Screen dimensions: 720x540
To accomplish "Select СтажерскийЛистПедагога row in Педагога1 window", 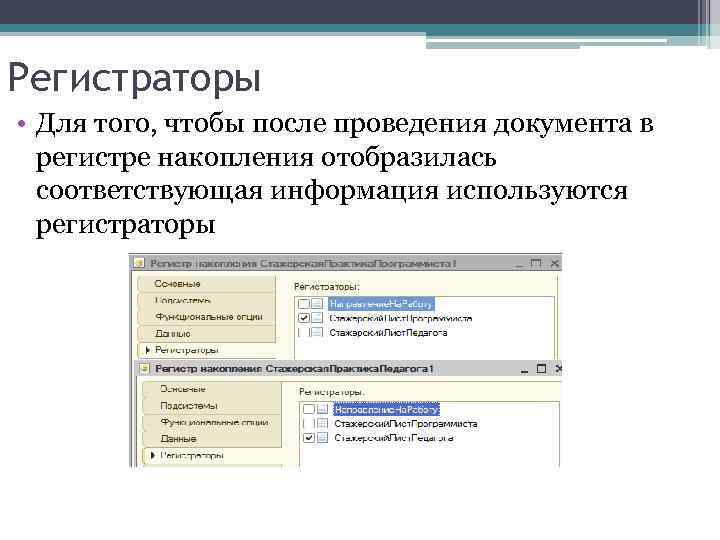I will [394, 438].
